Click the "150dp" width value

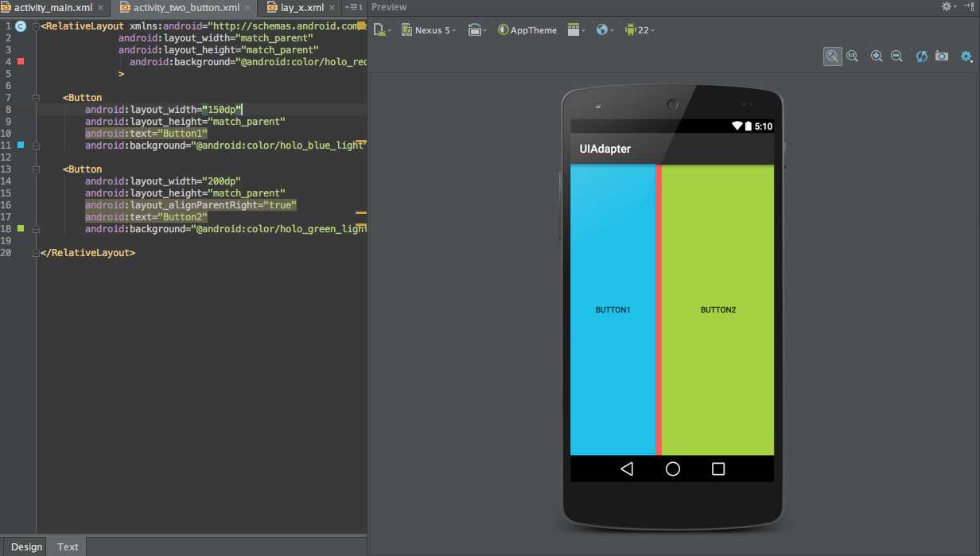click(222, 110)
